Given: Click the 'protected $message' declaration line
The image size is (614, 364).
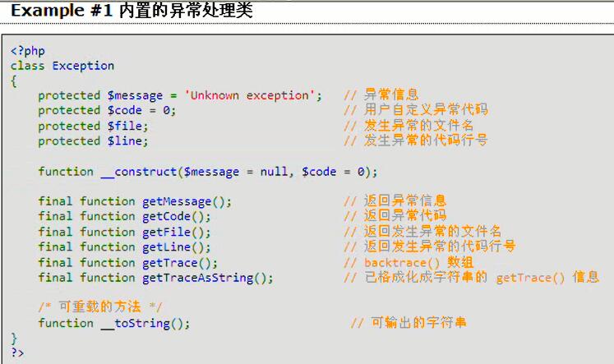Looking at the screenshot, I should [x=180, y=95].
